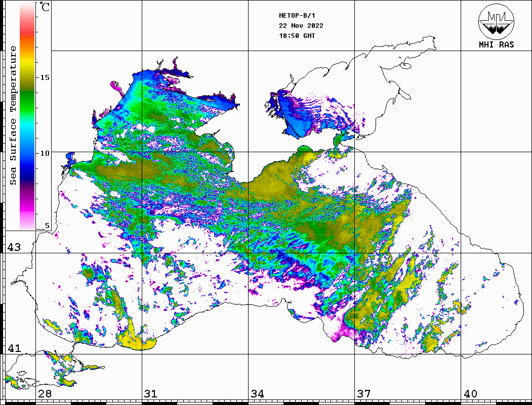Click the MHI RAS logo emblem
The width and height of the screenshot is (532, 405).
pyautogui.click(x=497, y=21)
